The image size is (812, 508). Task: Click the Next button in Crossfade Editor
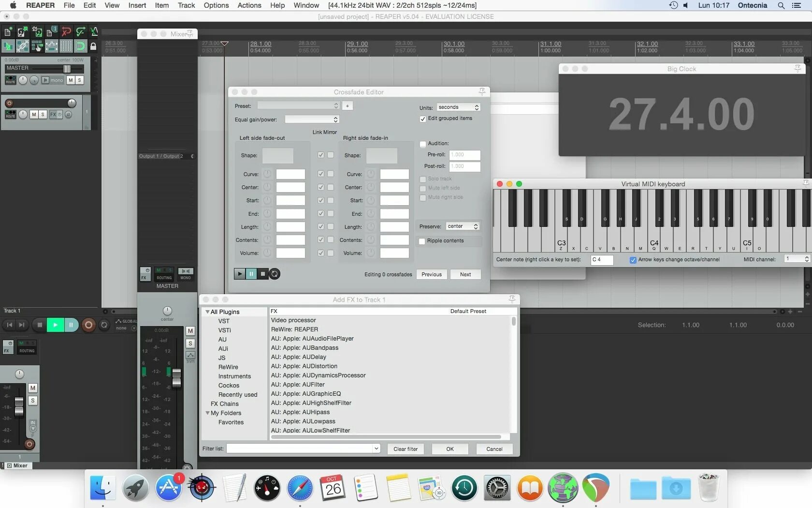[465, 274]
